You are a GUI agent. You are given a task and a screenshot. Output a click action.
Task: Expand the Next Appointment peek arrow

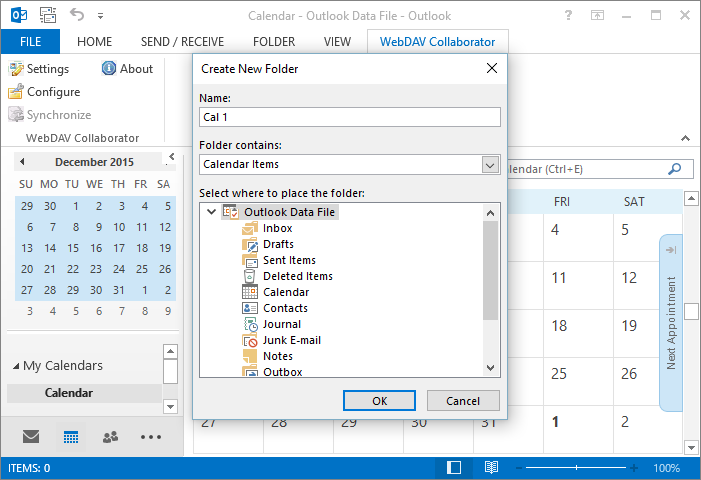671,249
